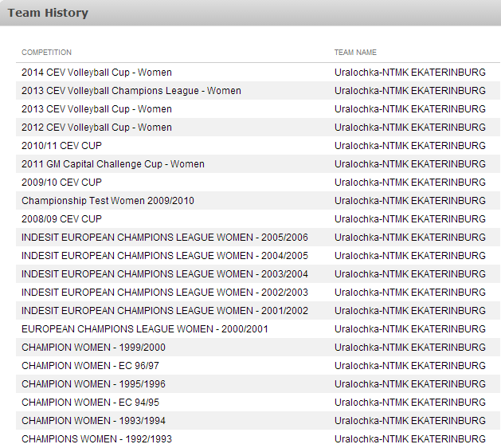Select INDESIT European Champions League Women 2003/2004
The height and width of the screenshot is (448, 501).
pyautogui.click(x=165, y=274)
